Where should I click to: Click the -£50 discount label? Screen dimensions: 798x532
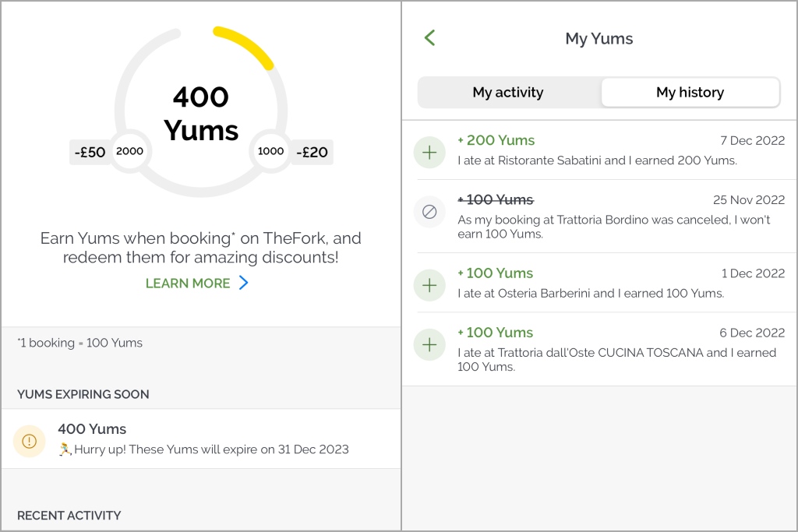[90, 152]
